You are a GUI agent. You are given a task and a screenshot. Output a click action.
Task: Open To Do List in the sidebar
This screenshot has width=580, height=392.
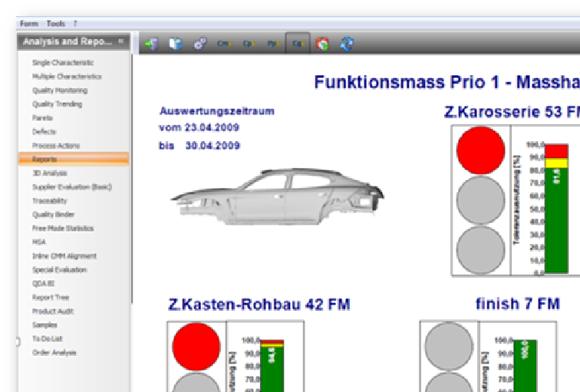48,339
